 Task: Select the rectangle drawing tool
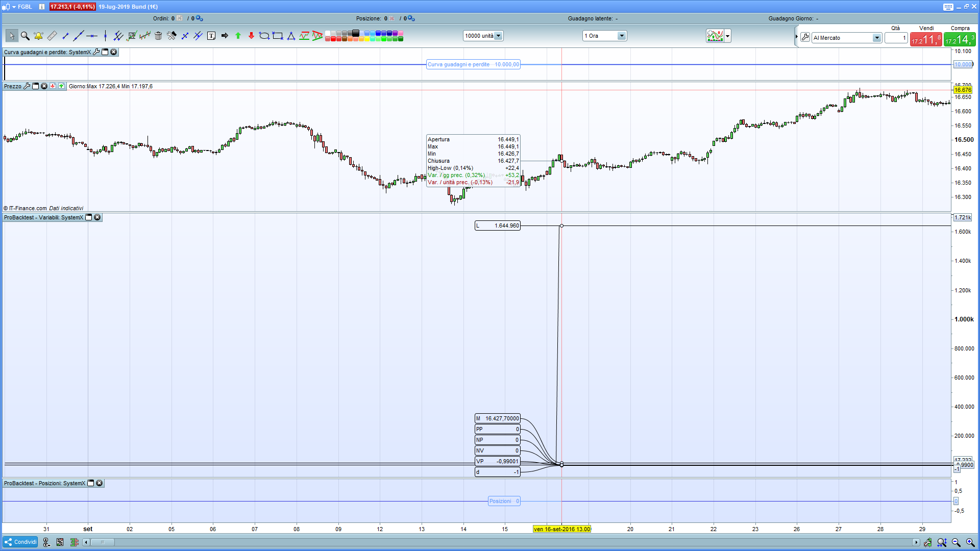[x=278, y=36]
